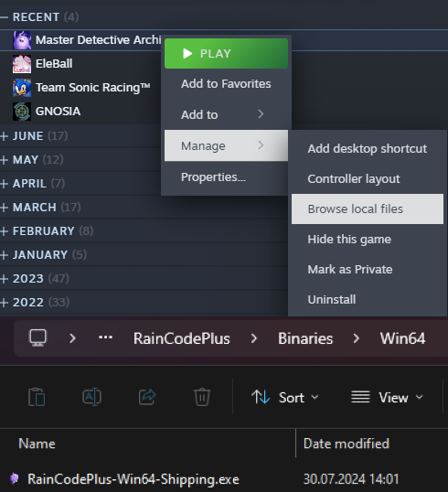Expand the MARCH (17) category
The width and height of the screenshot is (448, 492).
pyautogui.click(x=4, y=208)
